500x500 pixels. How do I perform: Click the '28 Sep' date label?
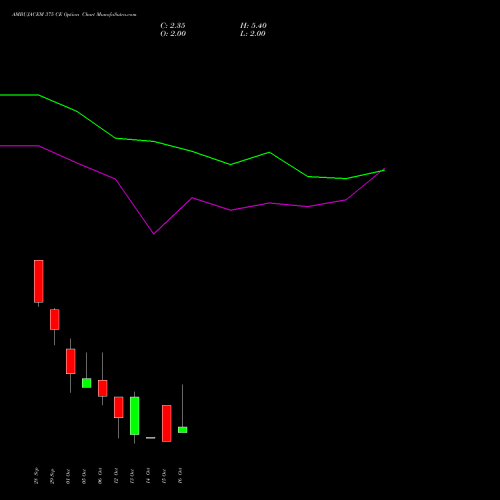coord(36,476)
